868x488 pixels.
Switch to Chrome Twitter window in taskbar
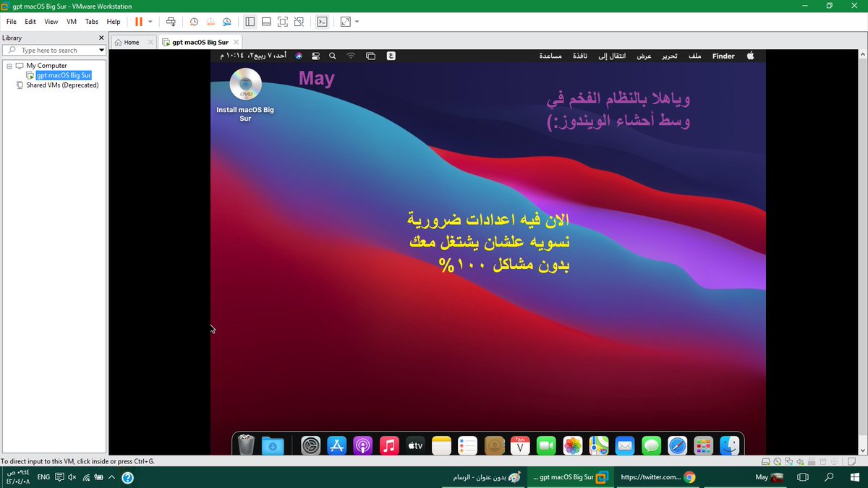click(658, 477)
